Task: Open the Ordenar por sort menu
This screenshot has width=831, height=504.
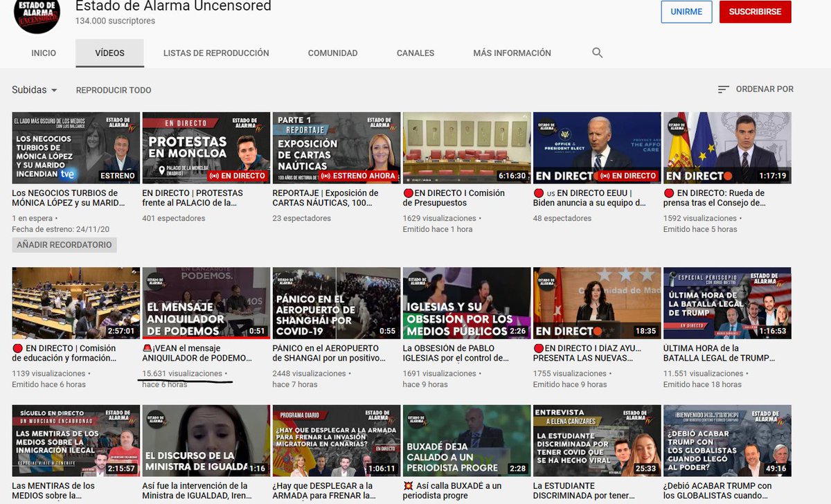Action: pos(756,89)
